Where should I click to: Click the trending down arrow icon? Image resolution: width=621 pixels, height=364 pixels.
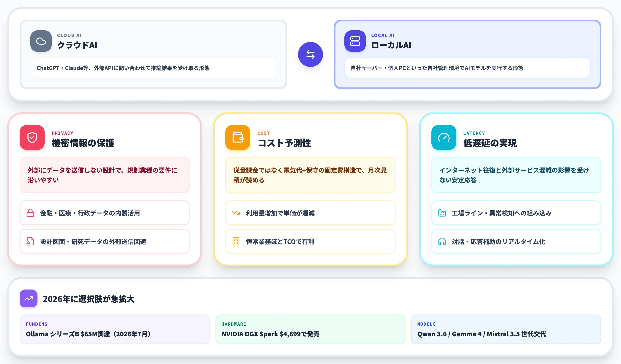tap(236, 213)
